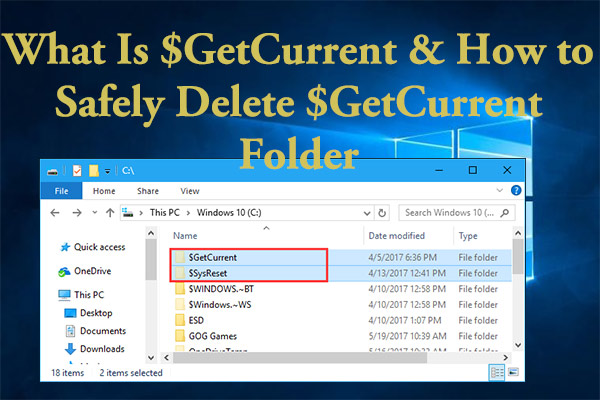Sort by Date modified column header
The image size is (600, 400).
(396, 236)
